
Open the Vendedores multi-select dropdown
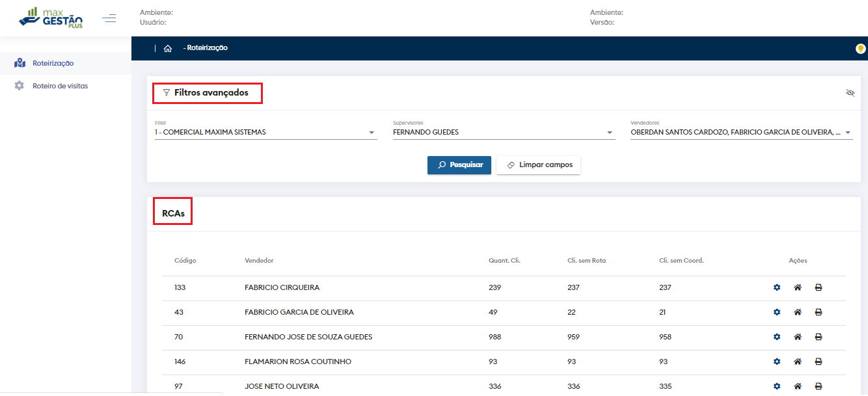tap(741, 133)
